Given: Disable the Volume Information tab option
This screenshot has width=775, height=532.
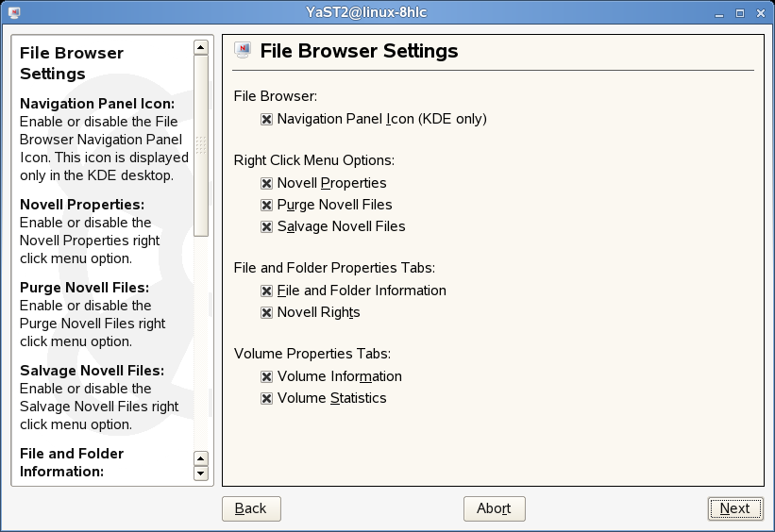Looking at the screenshot, I should (x=267, y=377).
